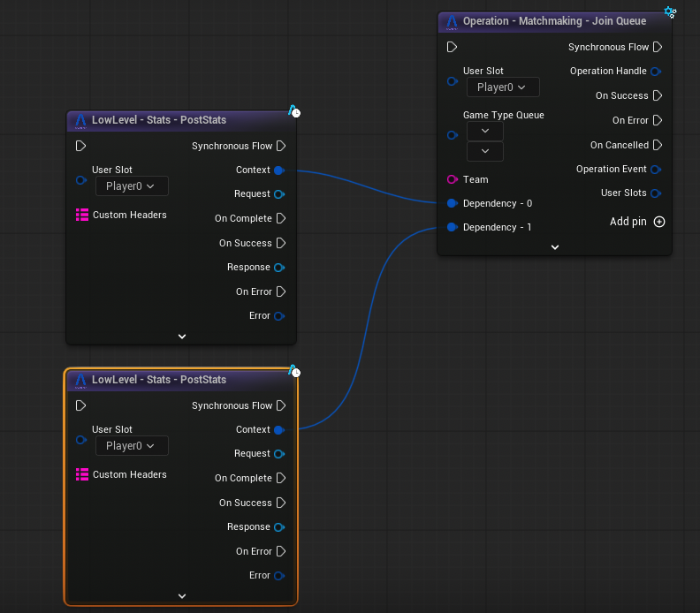Click the User Slots output pin
Screen dimensions: 700x613
click(x=656, y=193)
